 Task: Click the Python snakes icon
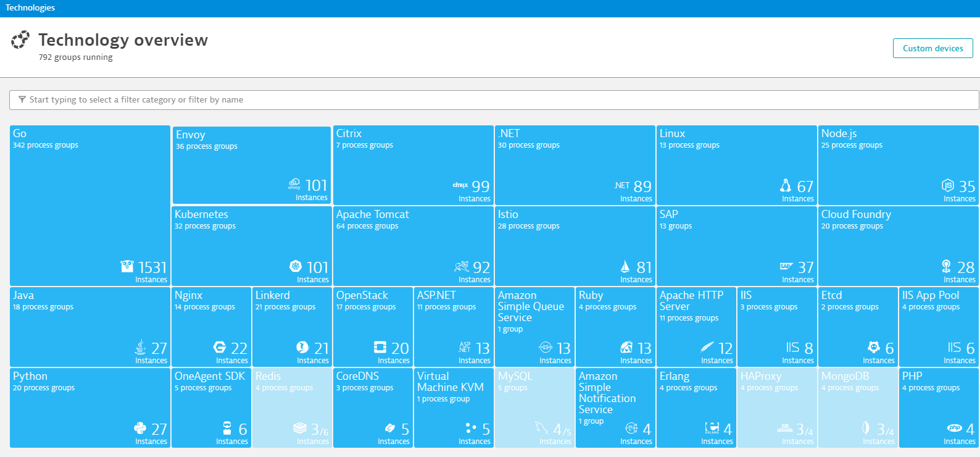coord(140,428)
